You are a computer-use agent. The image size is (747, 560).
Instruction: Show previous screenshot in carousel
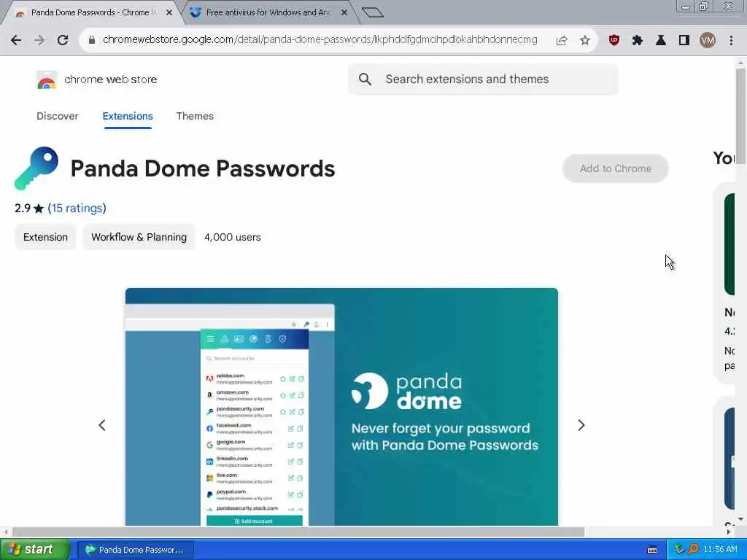(x=102, y=425)
